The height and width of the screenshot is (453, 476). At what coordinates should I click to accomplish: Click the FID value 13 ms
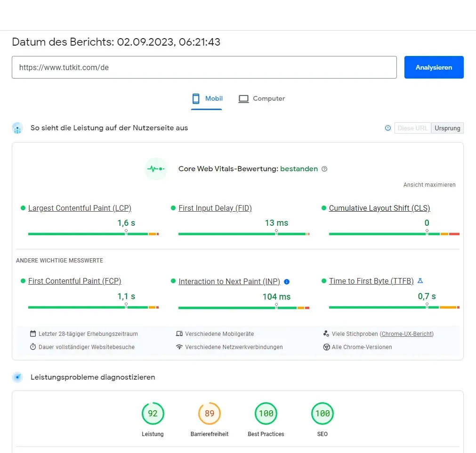click(x=276, y=223)
